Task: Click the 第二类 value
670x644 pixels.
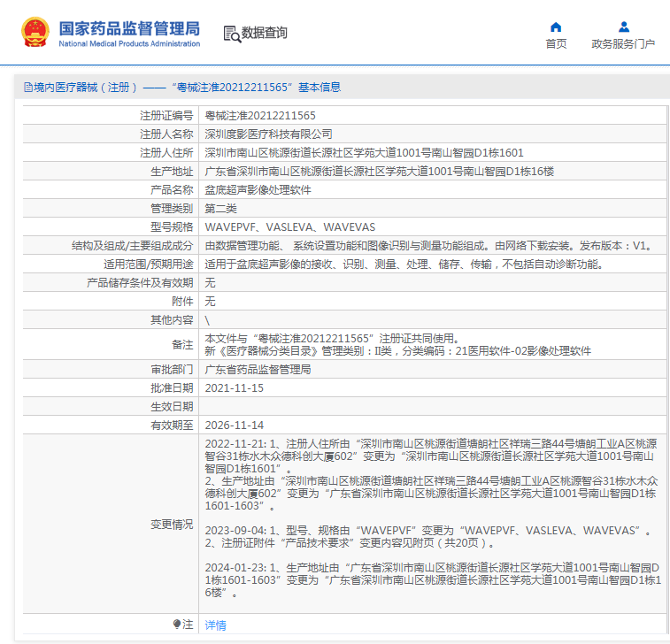Action: click(220, 209)
